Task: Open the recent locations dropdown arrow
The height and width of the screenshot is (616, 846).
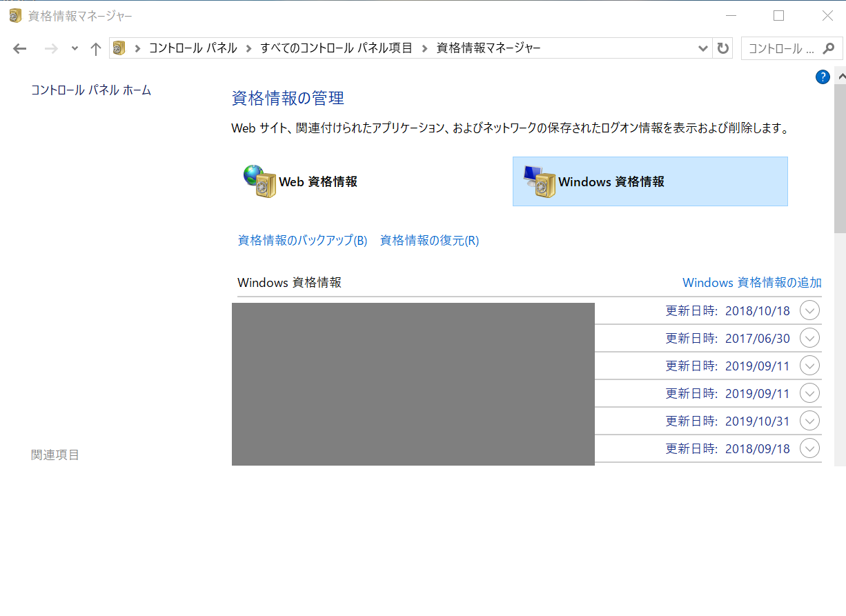Action: pos(75,48)
